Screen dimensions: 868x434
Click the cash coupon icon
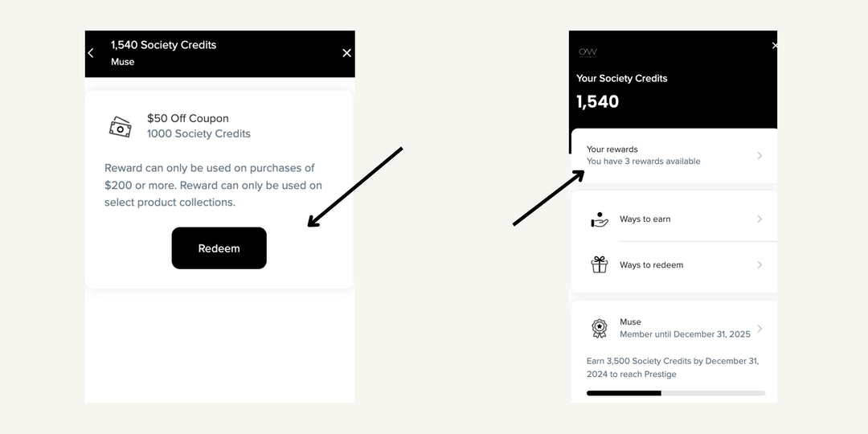120,126
